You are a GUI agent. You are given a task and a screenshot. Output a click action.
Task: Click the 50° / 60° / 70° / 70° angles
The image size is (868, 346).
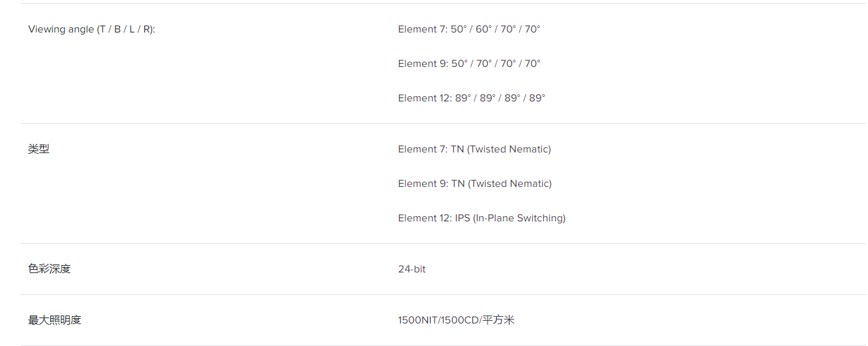tap(496, 29)
